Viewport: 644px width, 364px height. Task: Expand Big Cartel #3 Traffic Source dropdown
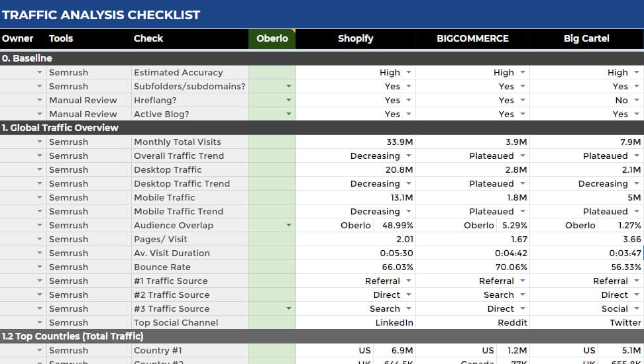[636, 308]
